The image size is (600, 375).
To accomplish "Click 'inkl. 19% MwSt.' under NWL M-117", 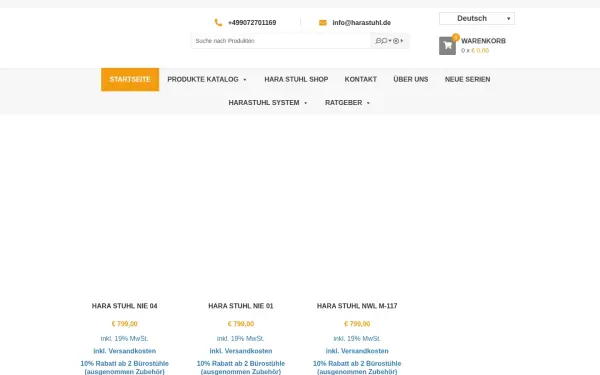I will click(357, 339).
